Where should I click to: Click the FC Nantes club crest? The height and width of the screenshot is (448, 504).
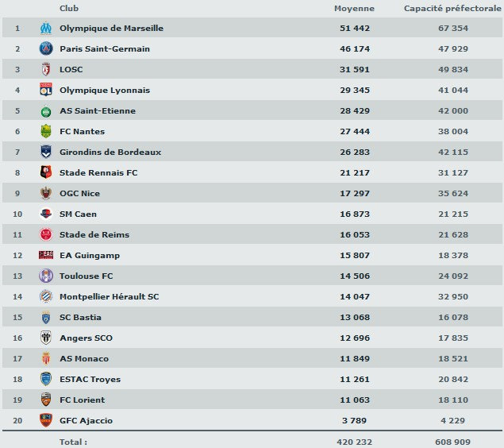45,131
